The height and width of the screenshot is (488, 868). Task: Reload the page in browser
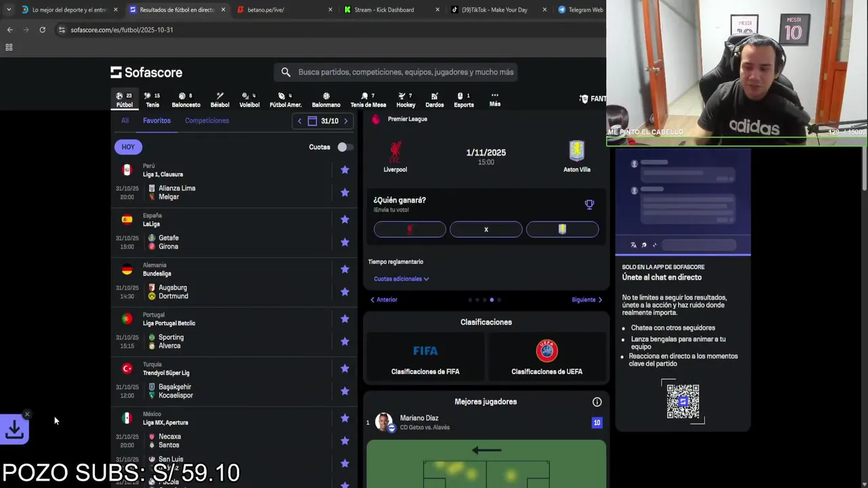pos(42,30)
